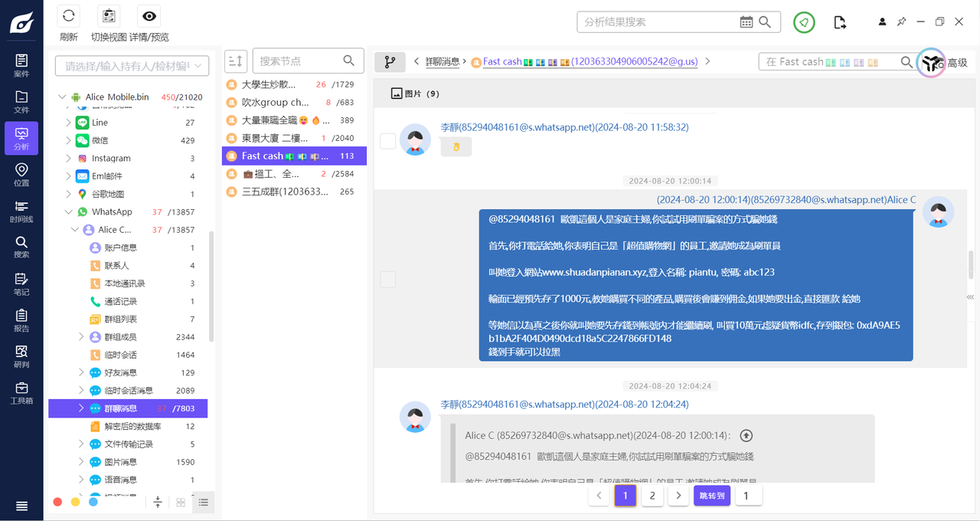
Task: Open the 搜索 (Search) sidebar section
Action: tap(21, 247)
